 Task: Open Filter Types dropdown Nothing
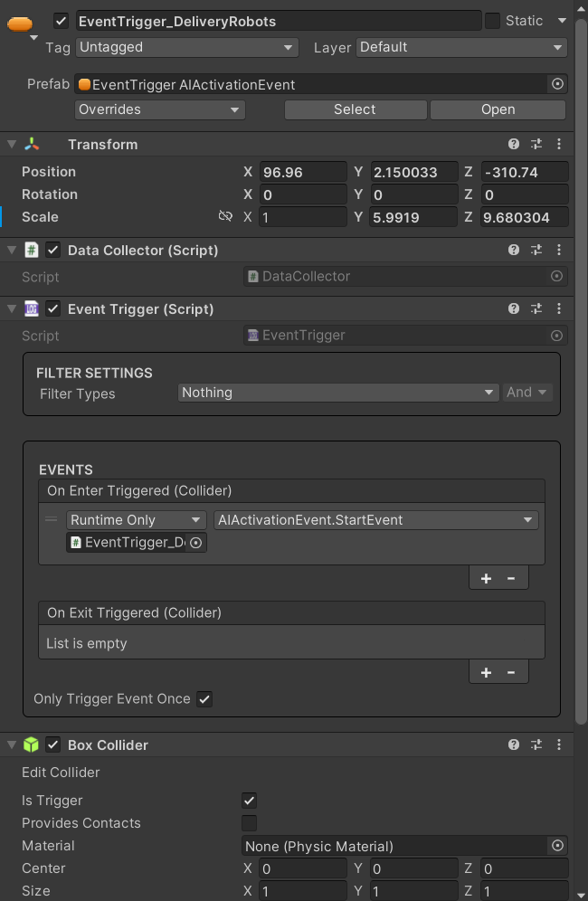point(338,393)
